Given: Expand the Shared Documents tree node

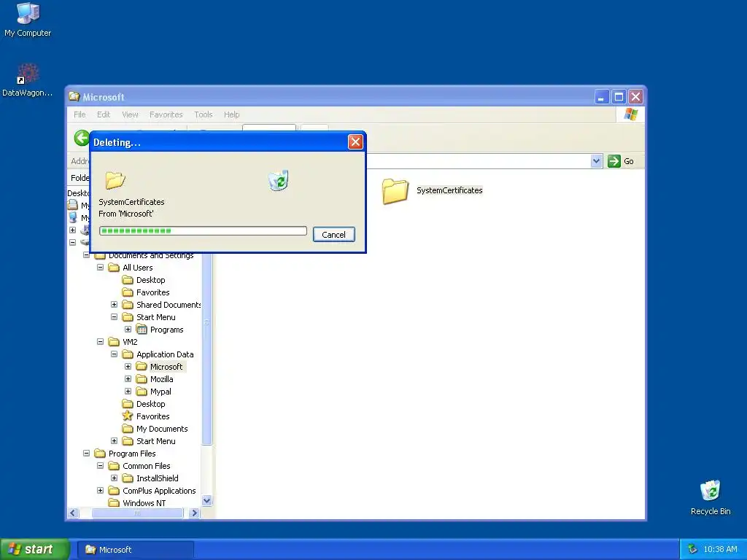Looking at the screenshot, I should pos(114,304).
